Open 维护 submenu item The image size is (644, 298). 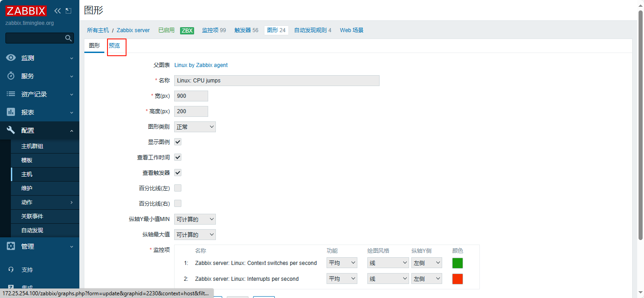(x=45, y=188)
